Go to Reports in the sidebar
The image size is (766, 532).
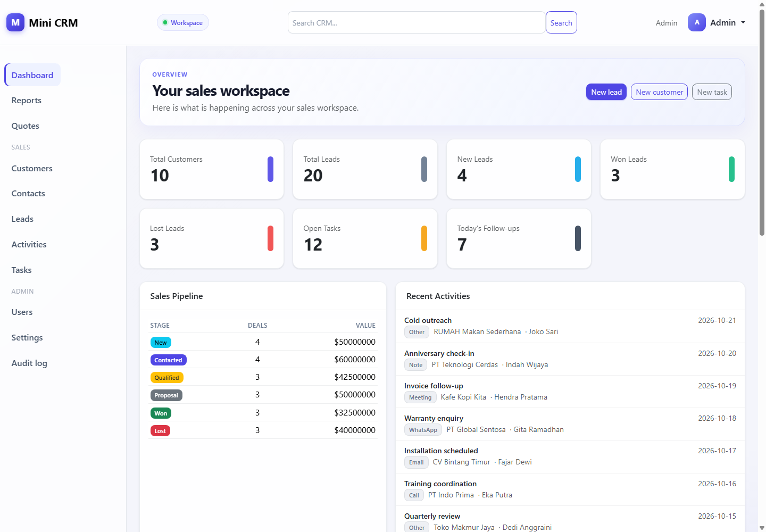27,101
